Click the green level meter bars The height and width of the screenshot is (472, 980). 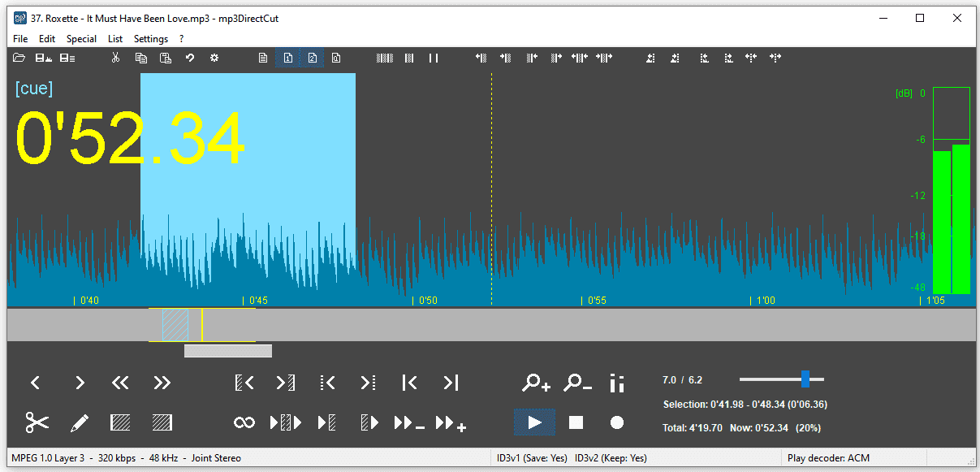pos(952,221)
